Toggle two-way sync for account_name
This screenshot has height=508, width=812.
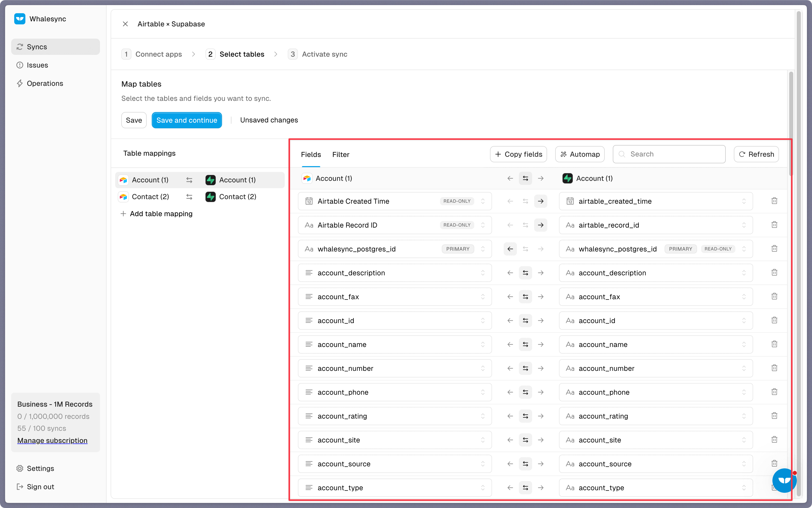point(526,344)
